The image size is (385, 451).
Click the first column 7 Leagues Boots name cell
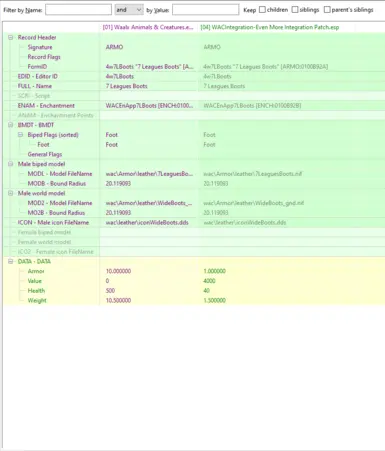[127, 86]
